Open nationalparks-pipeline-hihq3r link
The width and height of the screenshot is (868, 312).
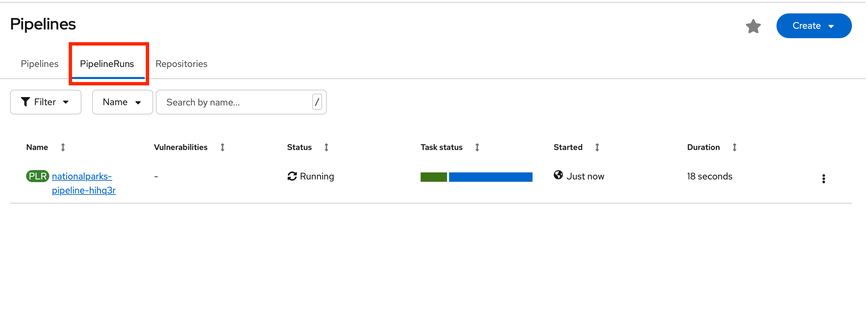point(83,183)
